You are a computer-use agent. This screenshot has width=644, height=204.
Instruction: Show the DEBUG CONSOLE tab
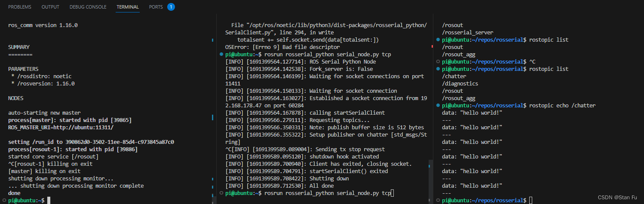coord(88,7)
